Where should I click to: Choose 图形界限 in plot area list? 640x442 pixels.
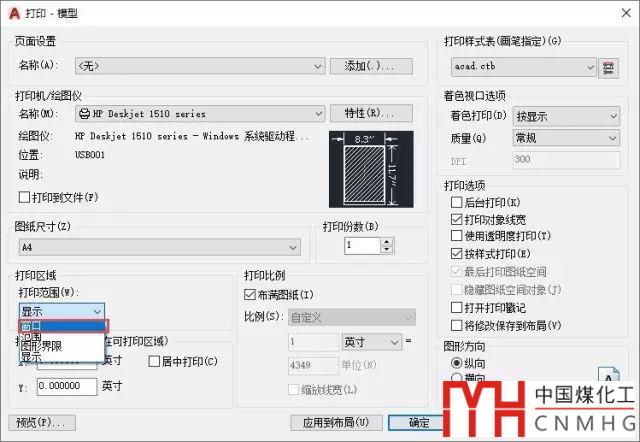62,346
